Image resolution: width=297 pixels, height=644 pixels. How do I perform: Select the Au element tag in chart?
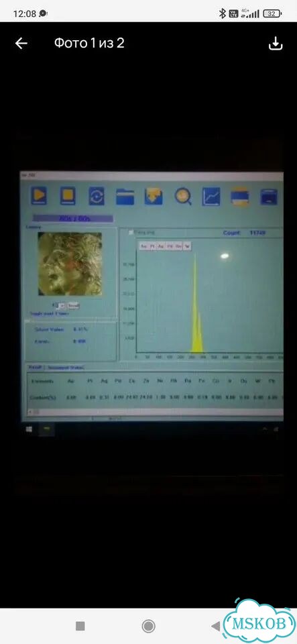tap(143, 246)
